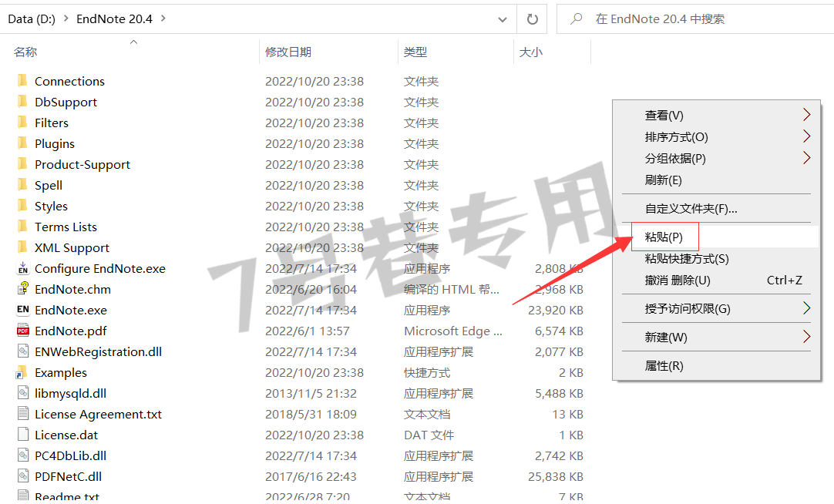Click the DbSupport folder icon
Viewport: 834px width, 504px height.
tap(22, 102)
